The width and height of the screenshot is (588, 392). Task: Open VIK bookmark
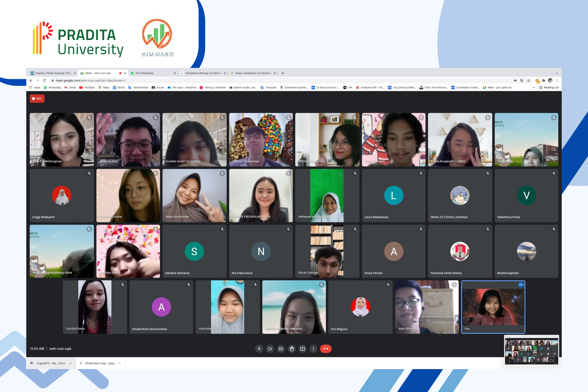coord(348,87)
